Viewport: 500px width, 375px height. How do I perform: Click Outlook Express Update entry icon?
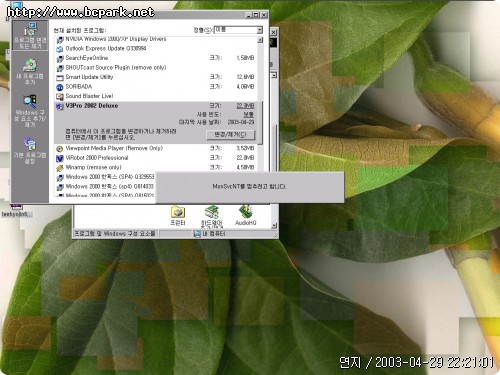[x=60, y=49]
